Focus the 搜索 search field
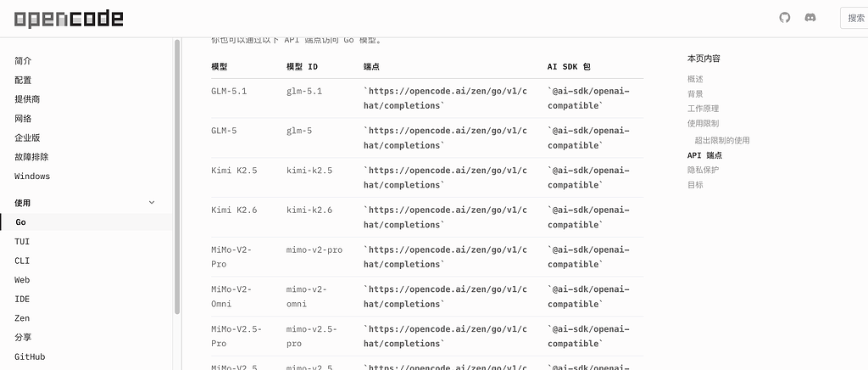Screen dimensions: 868x370 854,18
